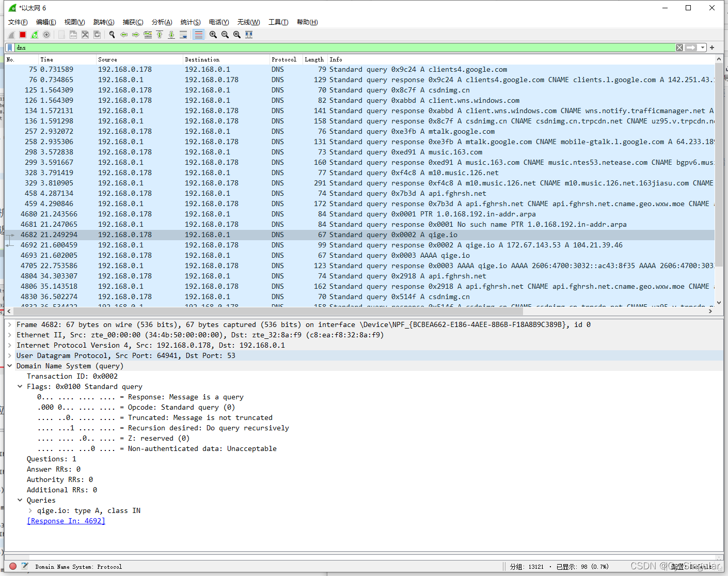Jump to the first packet
Viewport: 728px width, 576px height.
click(x=160, y=35)
